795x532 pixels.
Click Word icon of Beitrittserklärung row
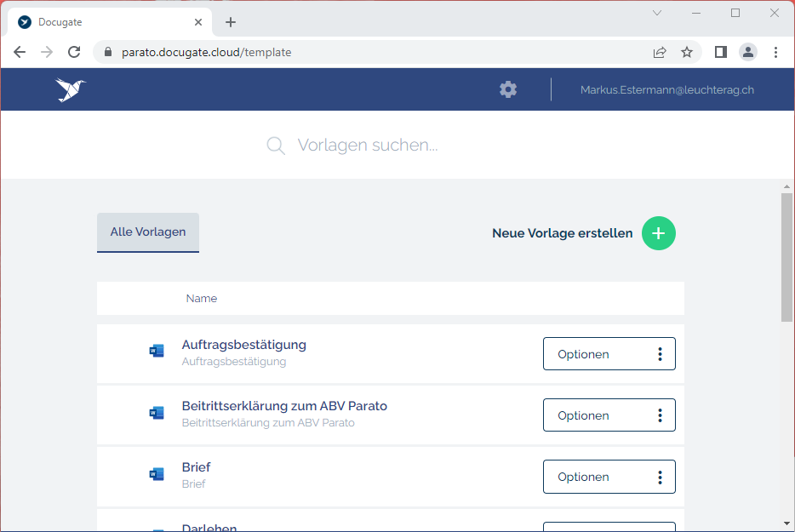tap(157, 413)
